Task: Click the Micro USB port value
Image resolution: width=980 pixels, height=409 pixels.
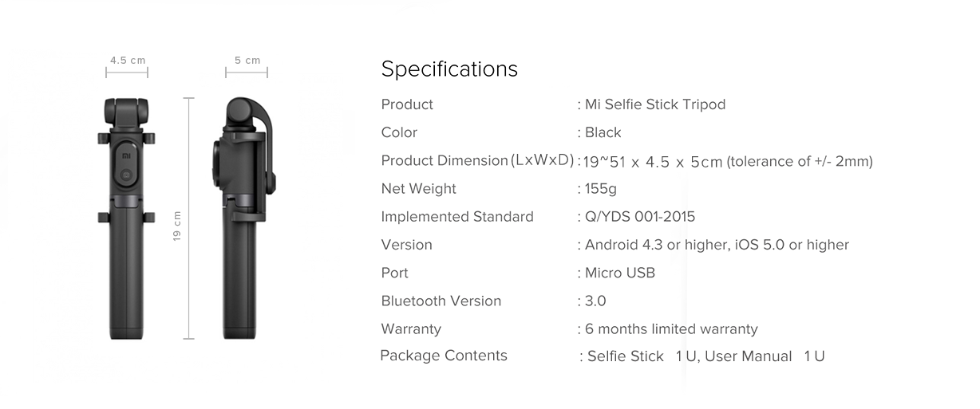Action: [x=619, y=273]
